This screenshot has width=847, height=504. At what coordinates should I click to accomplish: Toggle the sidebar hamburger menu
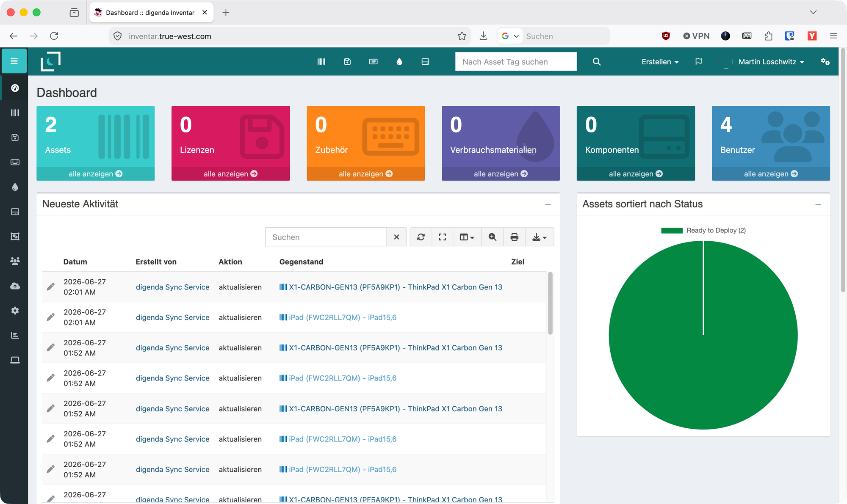pyautogui.click(x=14, y=61)
